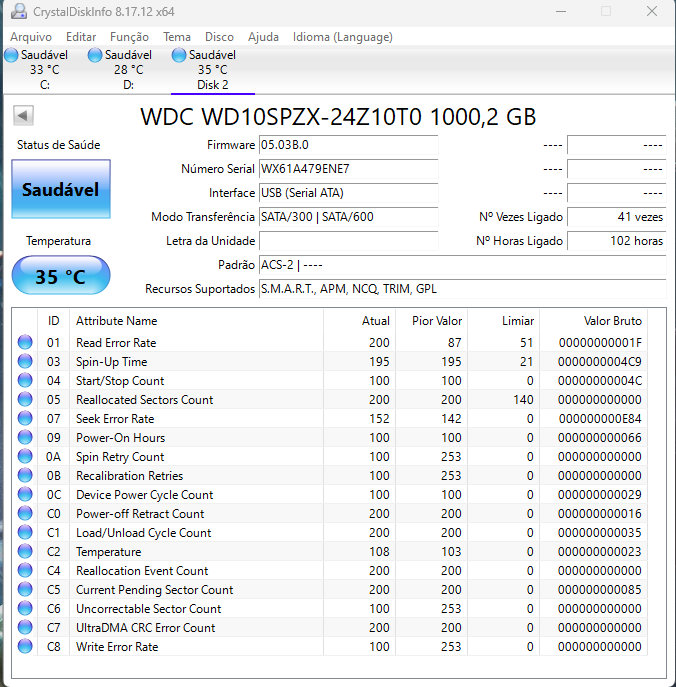676x687 pixels.
Task: Open the Arquivo menu
Action: click(31, 37)
